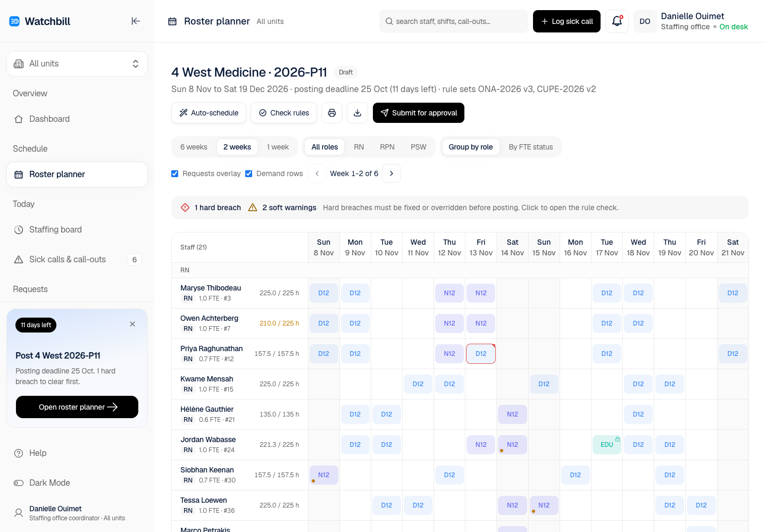Open the Help page
This screenshot has height=532, width=766.
[x=77, y=453]
